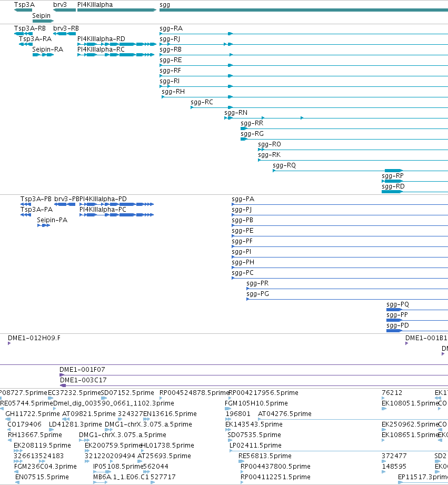Image resolution: width=448 pixels, height=485 pixels.
Task: Open EST RP004217956.5prime
Action: [x=263, y=392]
